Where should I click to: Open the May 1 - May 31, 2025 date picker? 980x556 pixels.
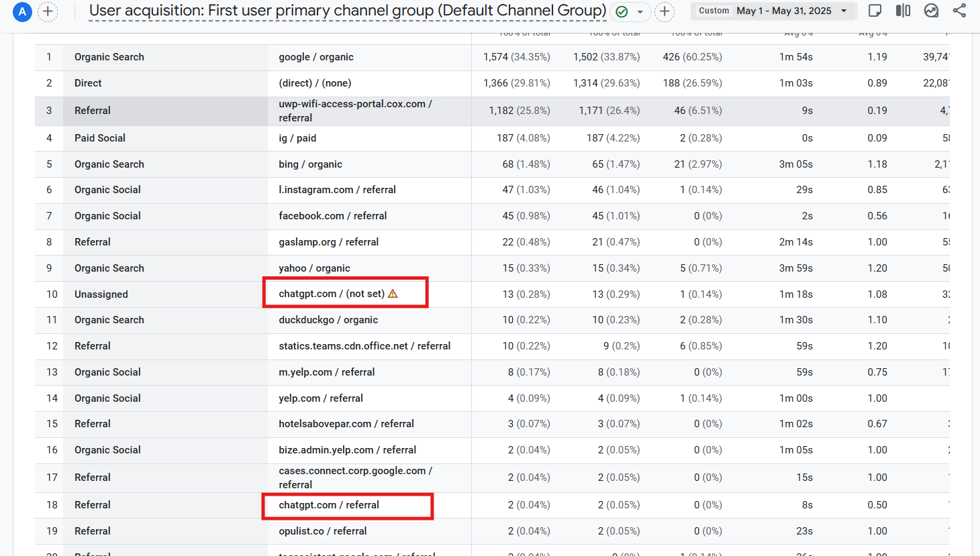pos(773,11)
